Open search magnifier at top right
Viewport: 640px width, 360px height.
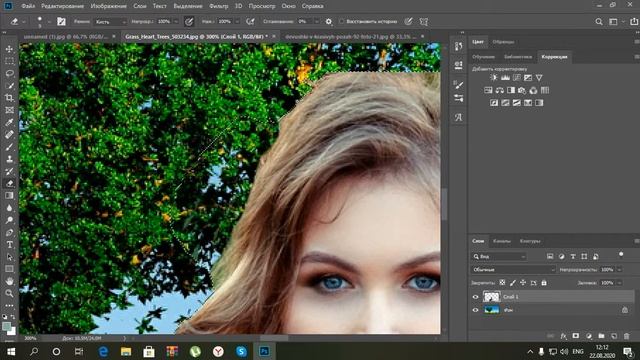(599, 22)
